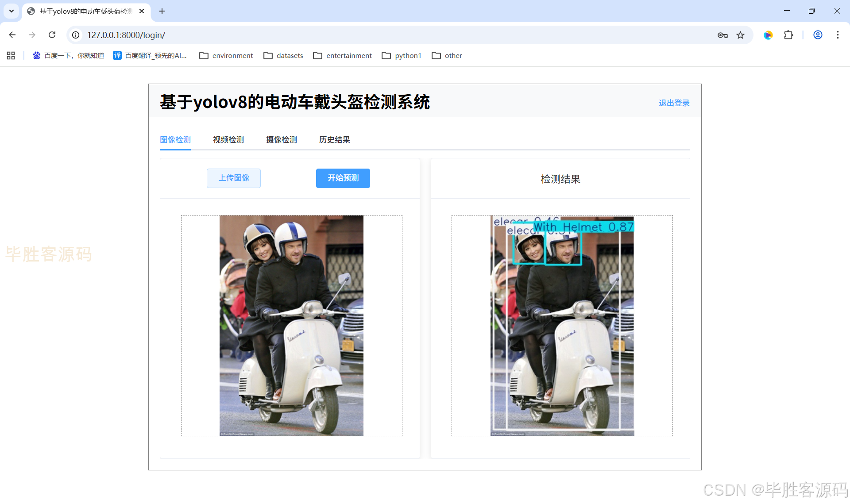The image size is (850, 504).
Task: Click the detection result image with boxes
Action: point(562,326)
